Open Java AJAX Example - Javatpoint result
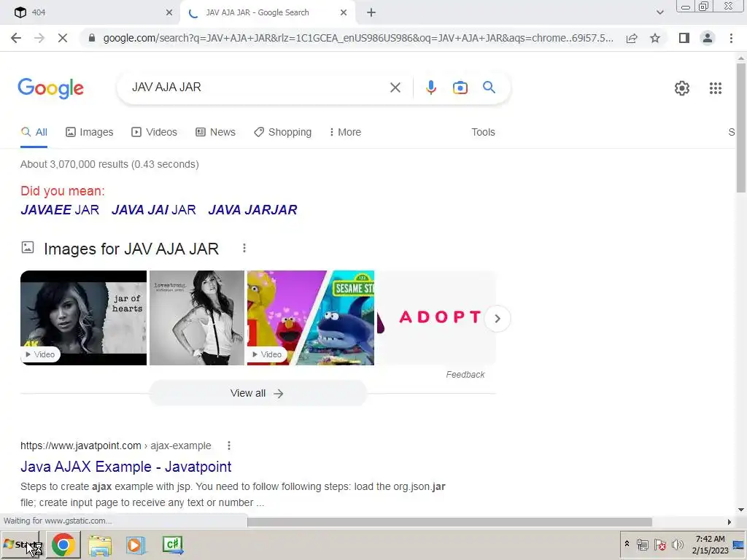747x560 pixels. 125,467
